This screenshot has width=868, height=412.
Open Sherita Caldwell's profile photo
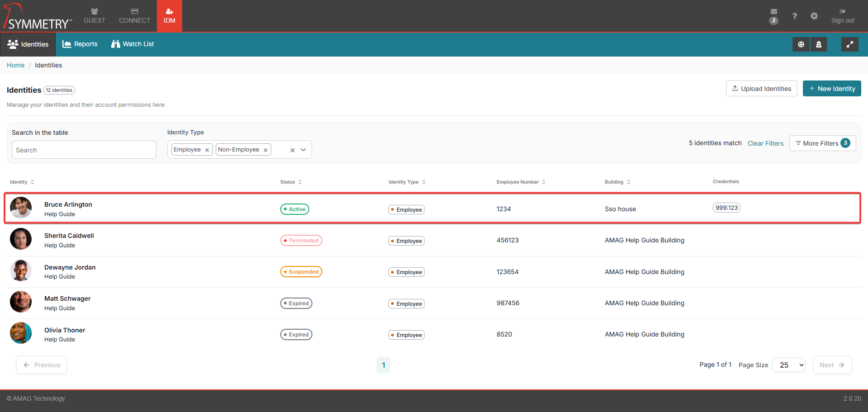tap(21, 239)
